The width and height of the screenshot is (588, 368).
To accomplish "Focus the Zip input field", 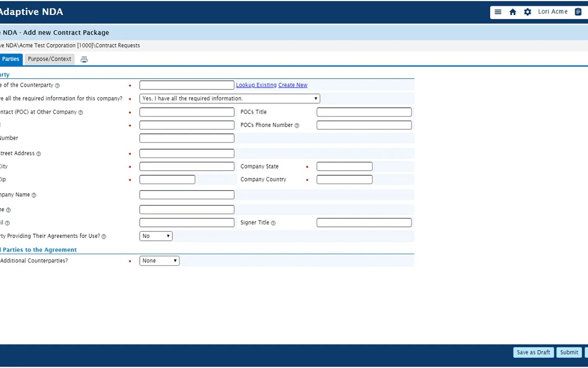I will point(167,179).
